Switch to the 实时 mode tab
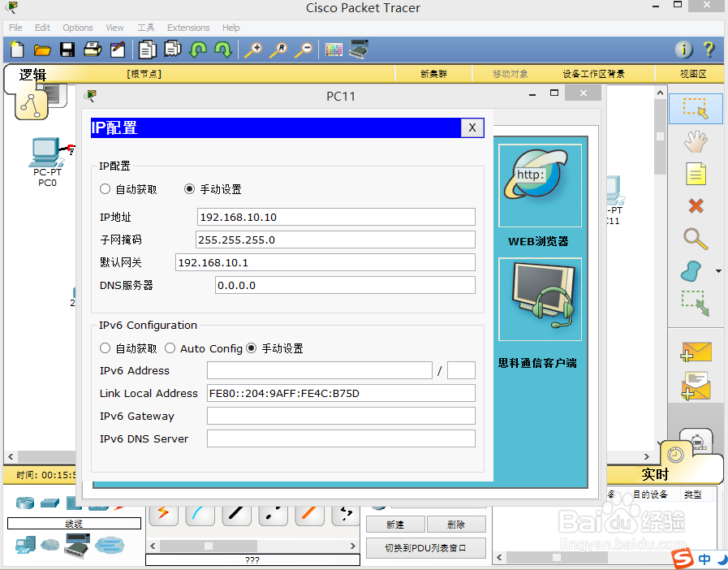 [655, 474]
